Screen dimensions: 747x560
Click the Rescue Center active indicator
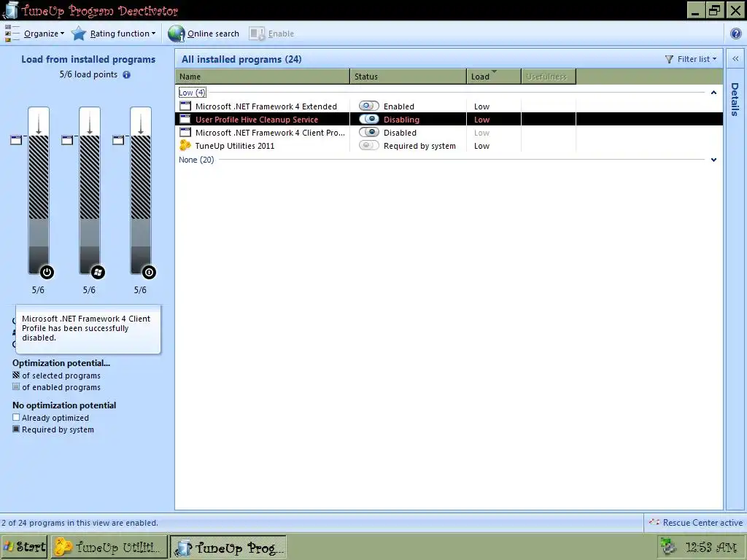[695, 522]
